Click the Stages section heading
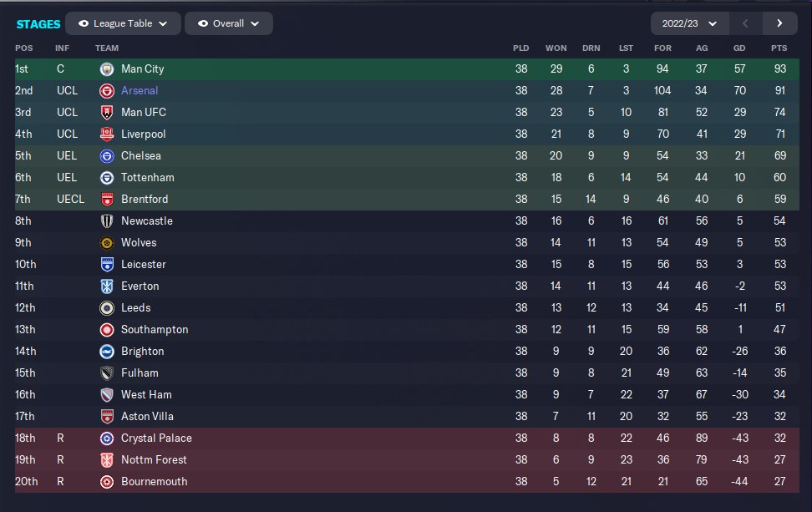Image resolution: width=812 pixels, height=512 pixels. click(x=38, y=23)
